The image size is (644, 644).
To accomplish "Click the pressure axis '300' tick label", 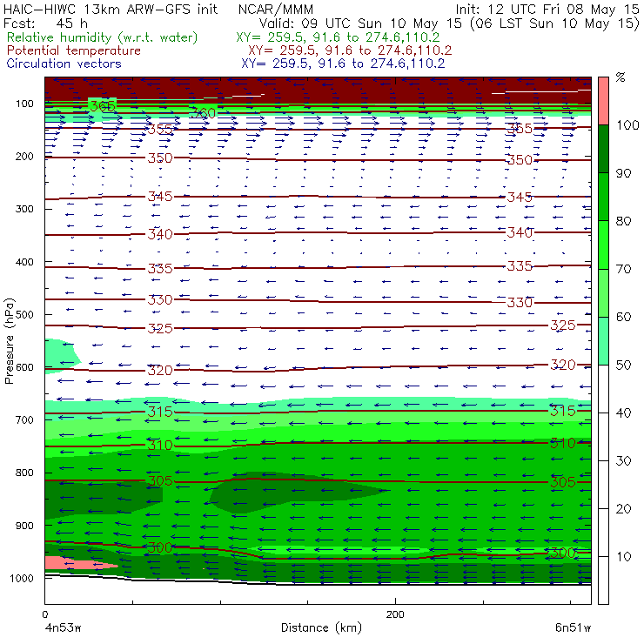I will (24, 209).
